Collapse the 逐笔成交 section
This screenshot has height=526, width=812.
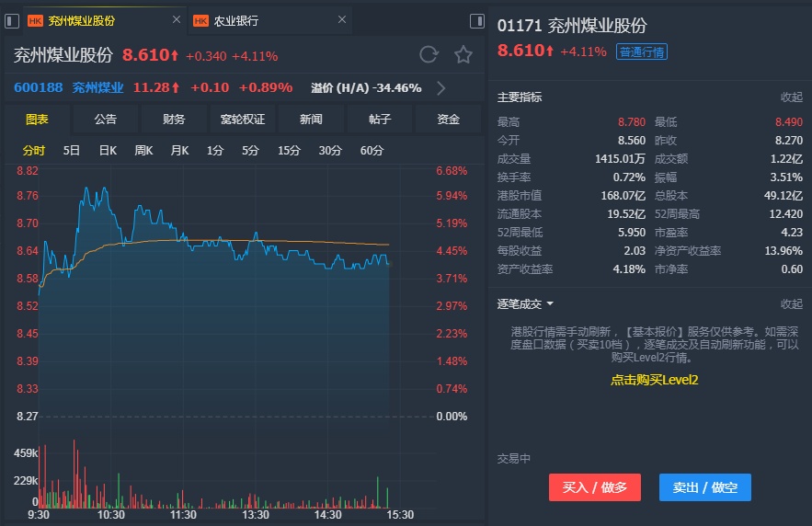tap(791, 304)
